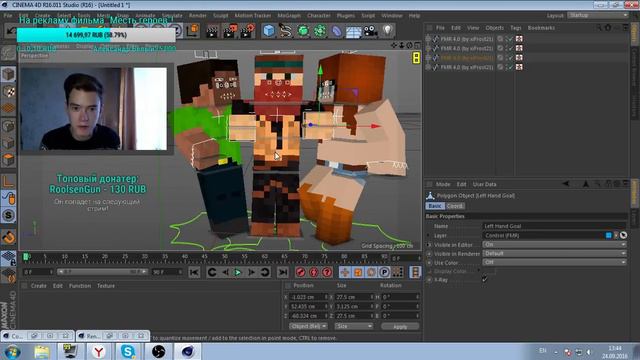Add a Light object
Viewport: 640px width, 360px height.
(x=387, y=31)
